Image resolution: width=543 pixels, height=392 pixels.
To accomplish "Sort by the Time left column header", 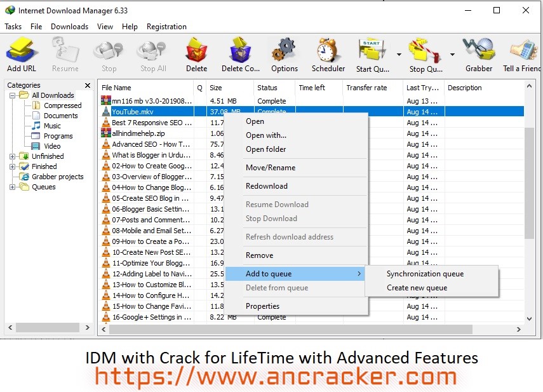I will coord(319,88).
